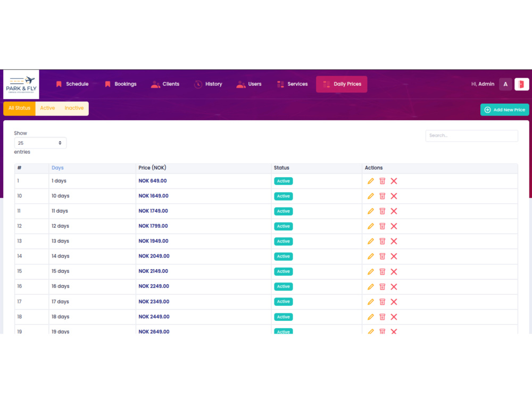Click trash icon for 15 days
The width and height of the screenshot is (532, 399).
point(383,271)
